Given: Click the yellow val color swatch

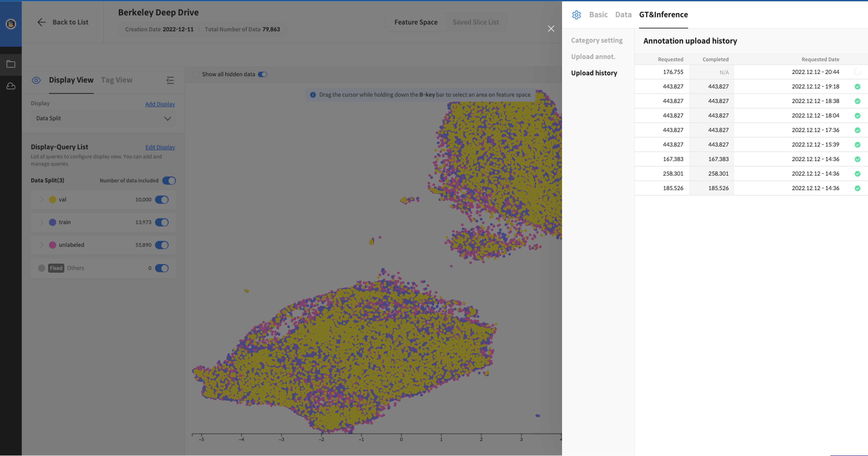Looking at the screenshot, I should tap(53, 200).
